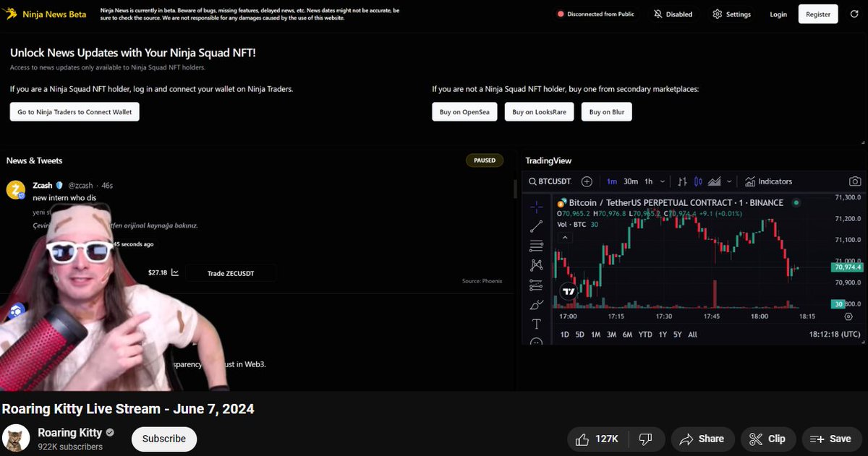Subscribe to Roaring Kitty
Viewport: 868px width, 456px height.
pyautogui.click(x=164, y=439)
